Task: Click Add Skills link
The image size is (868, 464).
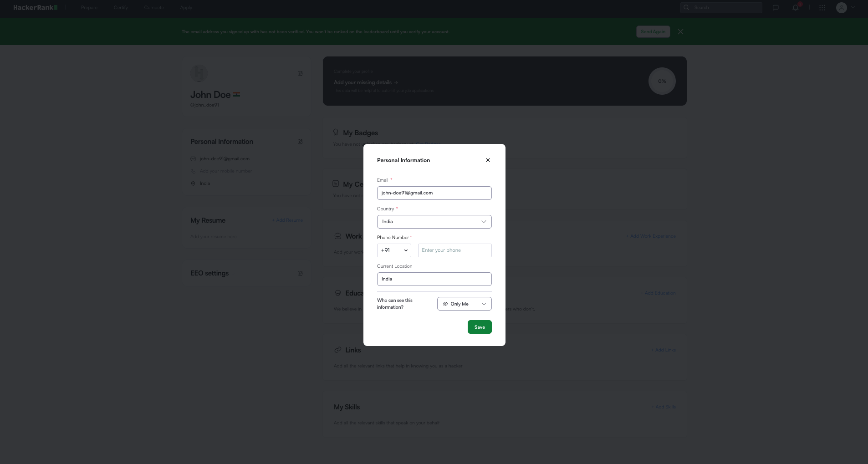Action: click(664, 407)
